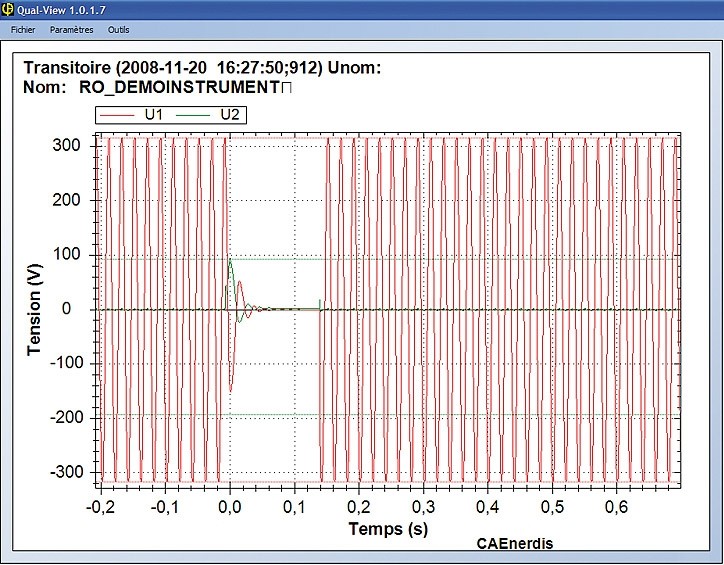Click the Qual-View app icon in title bar

pyautogui.click(x=7, y=9)
